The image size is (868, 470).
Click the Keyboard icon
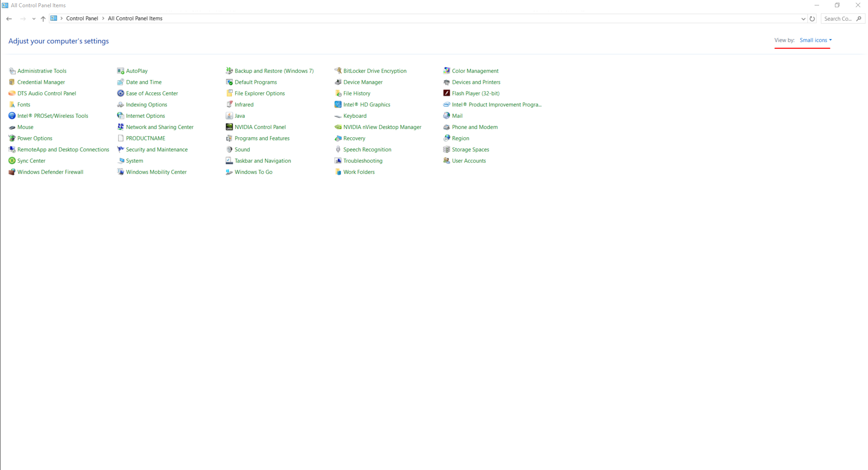[338, 116]
